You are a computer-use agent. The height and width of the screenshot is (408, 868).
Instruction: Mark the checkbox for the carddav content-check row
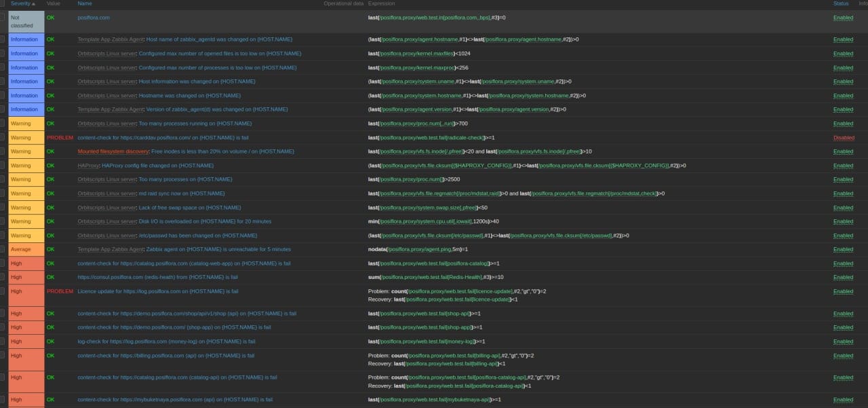3,138
